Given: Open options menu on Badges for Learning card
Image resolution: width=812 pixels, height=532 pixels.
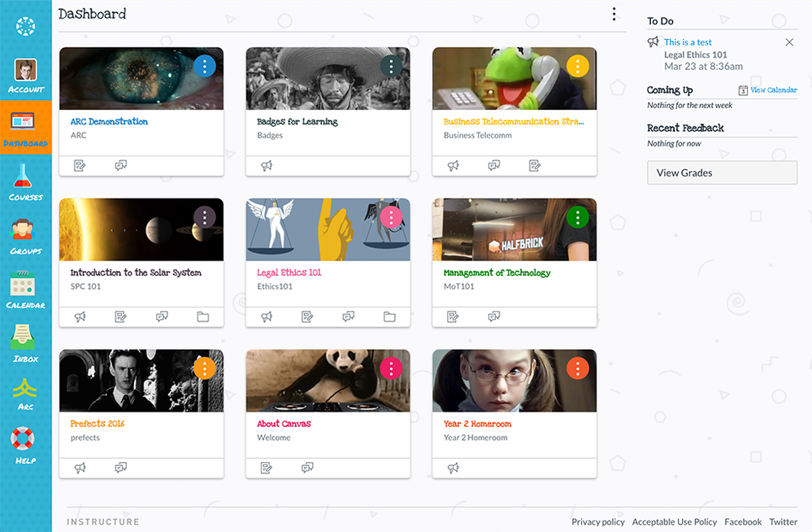Looking at the screenshot, I should tap(391, 67).
